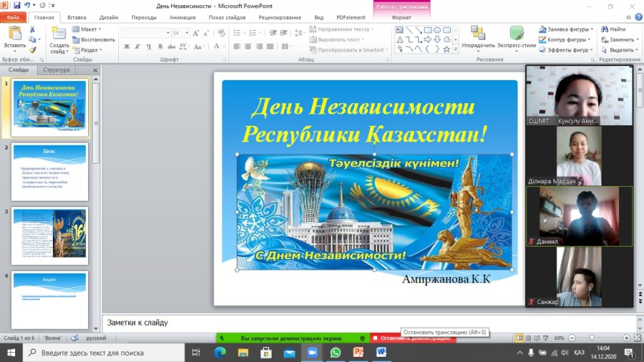Select the triangle shape in gallery
Screen dimensions: 644x362
pyautogui.click(x=399, y=40)
